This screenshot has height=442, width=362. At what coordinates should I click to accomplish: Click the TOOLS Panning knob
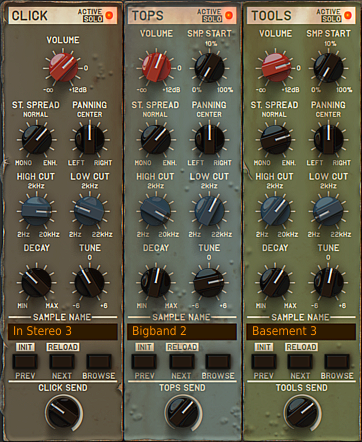tap(329, 139)
